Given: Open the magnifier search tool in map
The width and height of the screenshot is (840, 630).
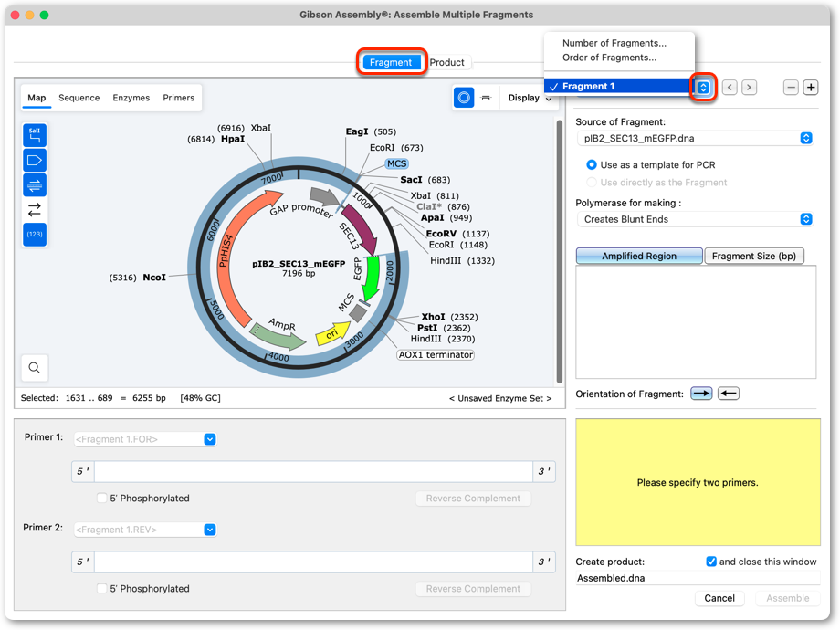Looking at the screenshot, I should [35, 367].
